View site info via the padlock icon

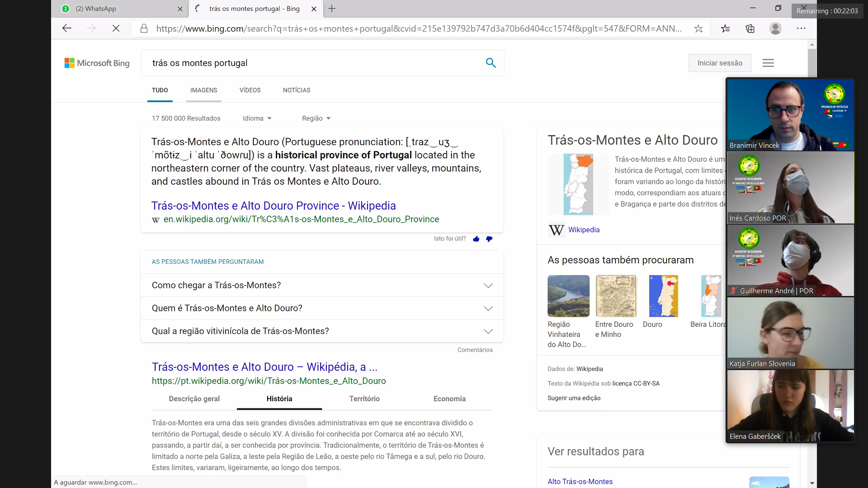pos(144,28)
